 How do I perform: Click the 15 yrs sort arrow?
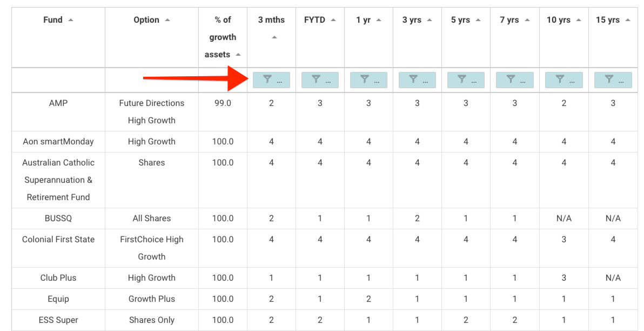point(628,20)
